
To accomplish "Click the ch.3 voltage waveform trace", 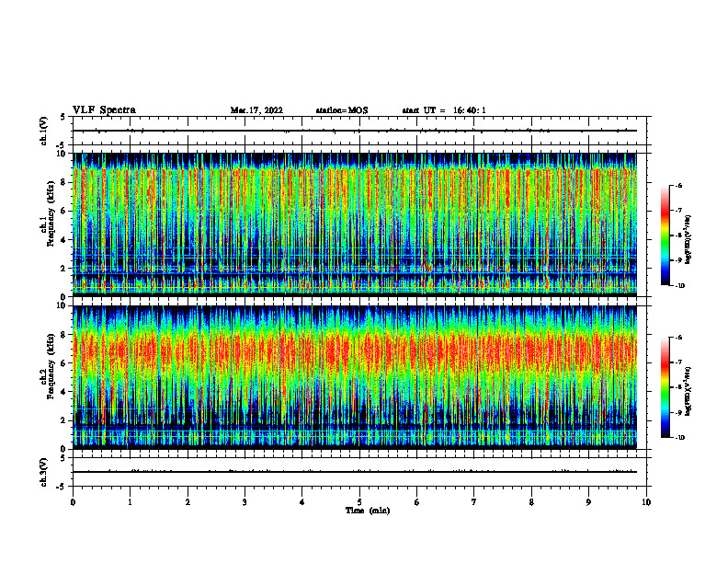I will 355,472.
